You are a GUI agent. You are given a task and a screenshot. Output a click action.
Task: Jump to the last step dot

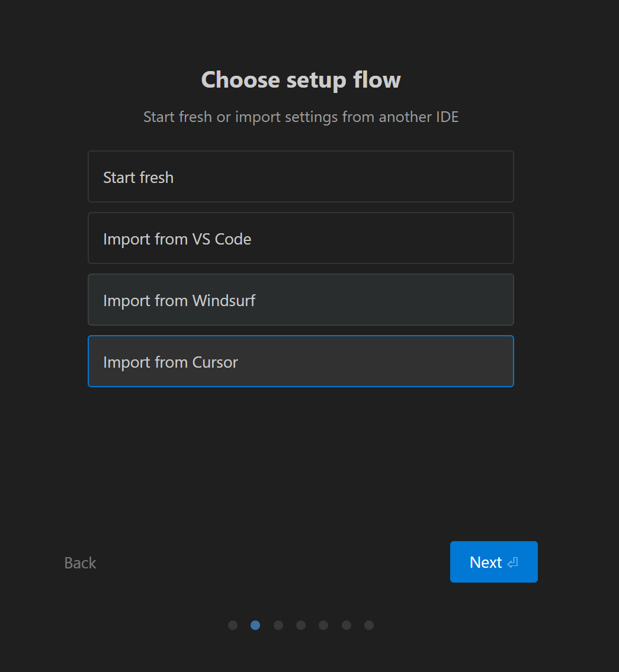pyautogui.click(x=369, y=625)
